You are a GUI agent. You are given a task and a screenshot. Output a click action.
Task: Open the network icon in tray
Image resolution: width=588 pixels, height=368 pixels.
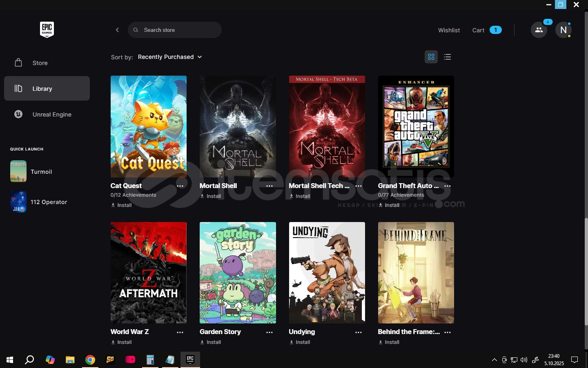click(x=514, y=360)
